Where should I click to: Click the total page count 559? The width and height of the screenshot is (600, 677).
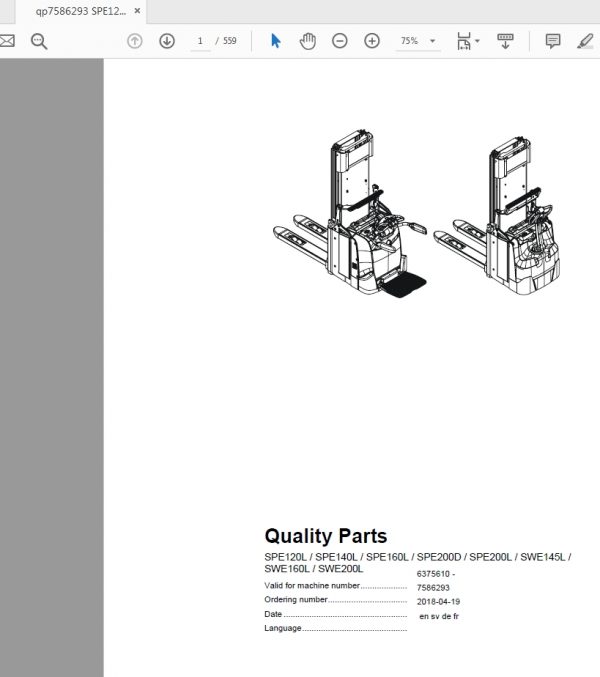(230, 41)
